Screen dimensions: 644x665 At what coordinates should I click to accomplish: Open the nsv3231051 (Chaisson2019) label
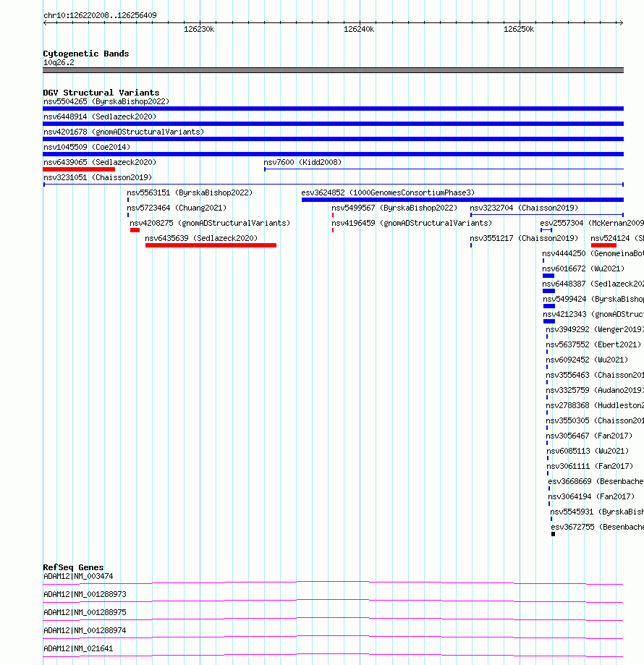pos(98,178)
